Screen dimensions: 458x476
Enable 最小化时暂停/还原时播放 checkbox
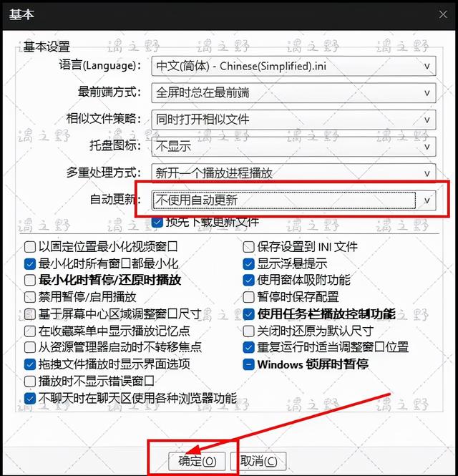[x=30, y=280]
